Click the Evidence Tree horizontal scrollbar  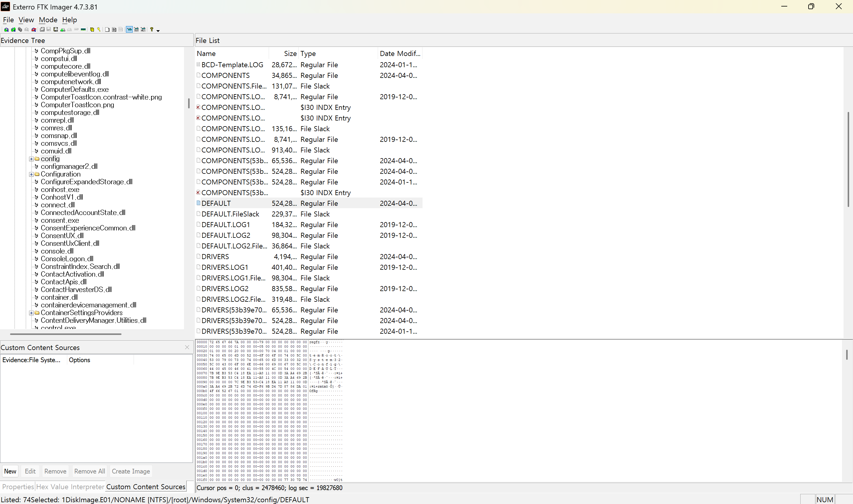pos(65,334)
